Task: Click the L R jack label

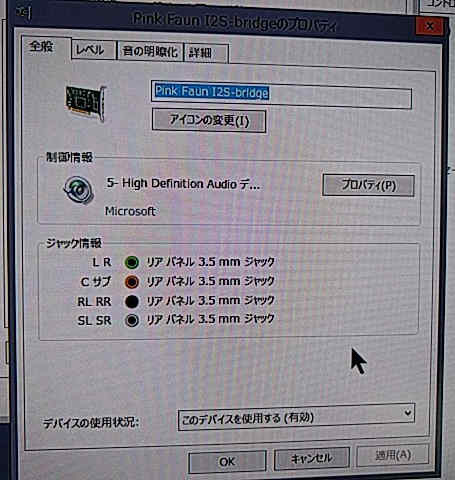Action: point(102,262)
